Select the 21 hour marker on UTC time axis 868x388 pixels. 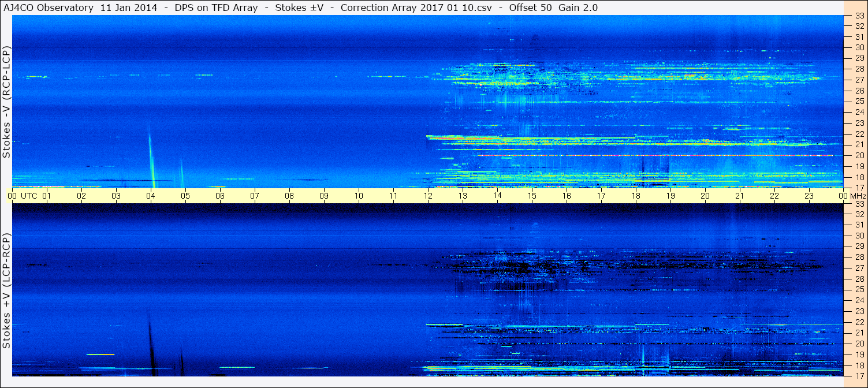[740, 196]
